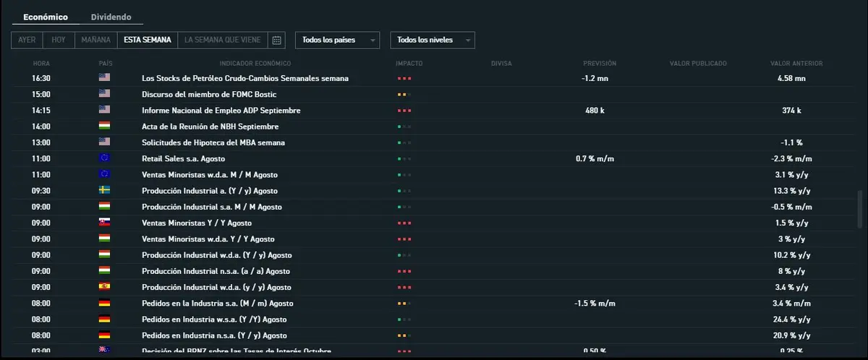Switch to the Dividendo tab

tap(111, 17)
